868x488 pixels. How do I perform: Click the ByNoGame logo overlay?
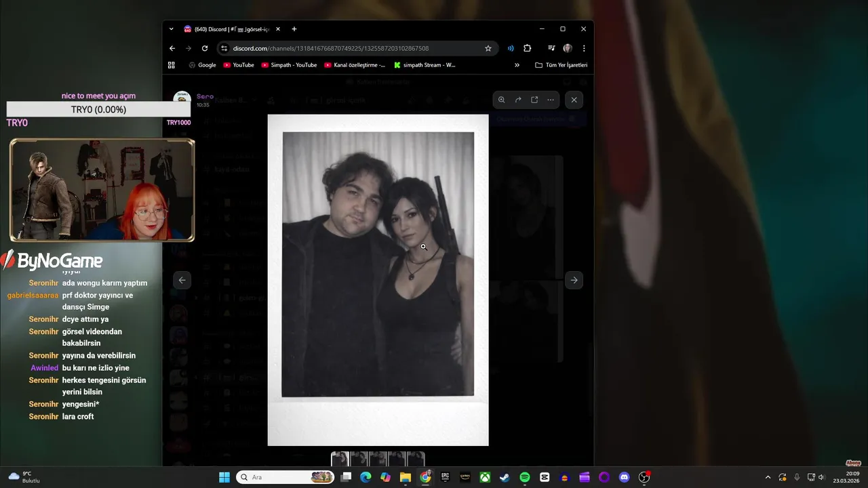coord(52,260)
